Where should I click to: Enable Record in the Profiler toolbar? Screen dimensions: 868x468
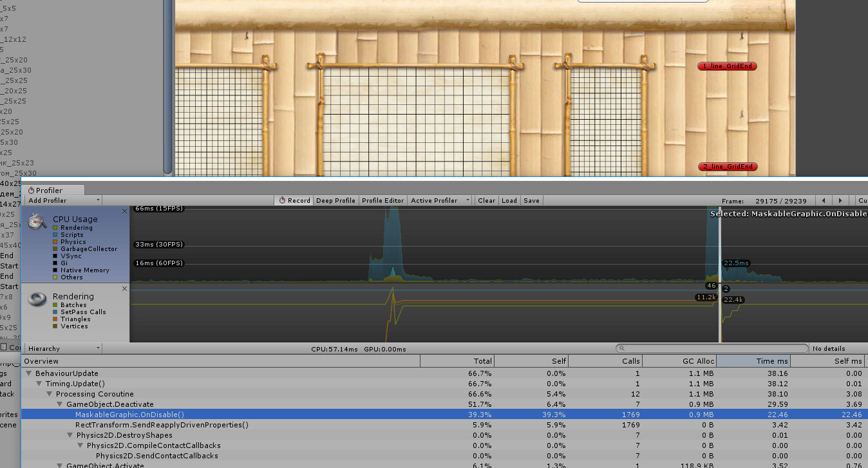[x=293, y=200]
